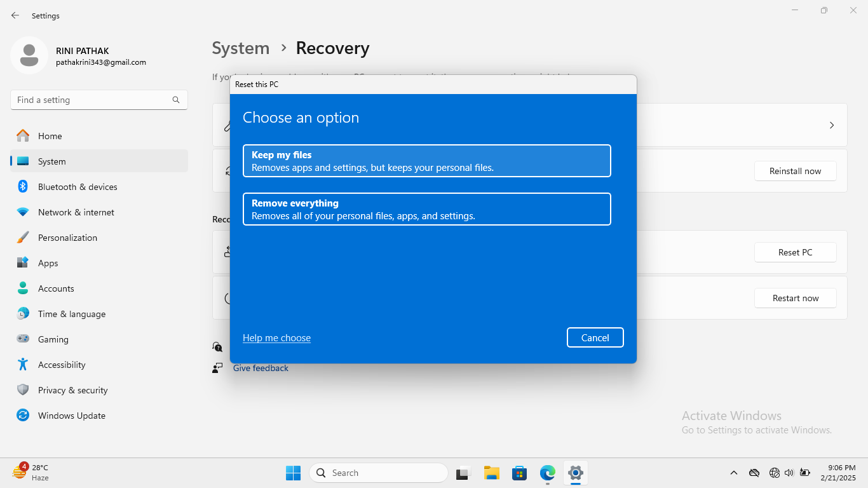868x488 pixels.
Task: Click the Privacy & security shield icon
Action: click(x=23, y=390)
